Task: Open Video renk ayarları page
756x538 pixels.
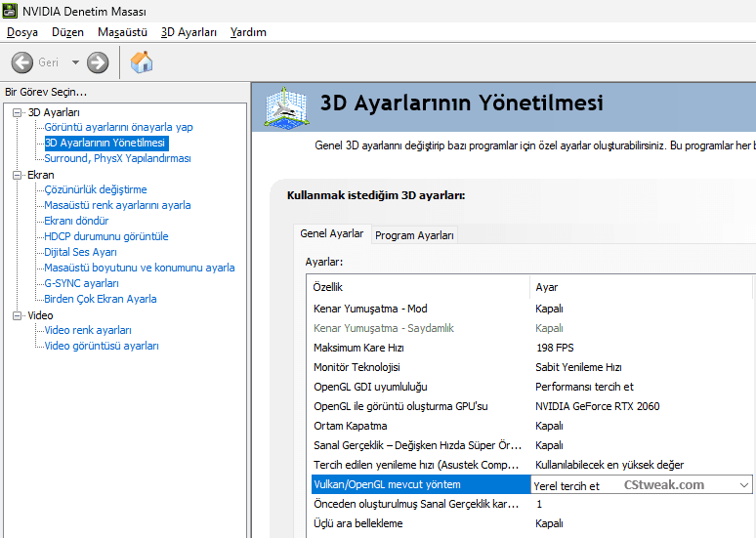Action: click(x=88, y=330)
